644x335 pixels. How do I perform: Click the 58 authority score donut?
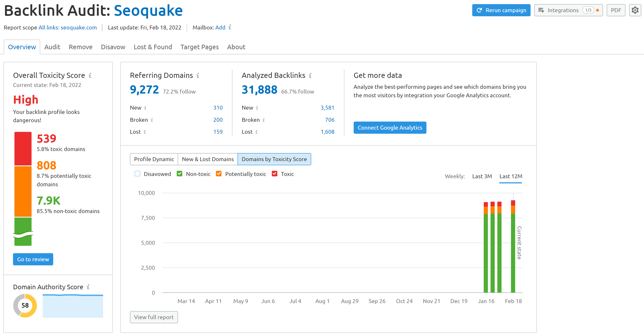tap(25, 305)
